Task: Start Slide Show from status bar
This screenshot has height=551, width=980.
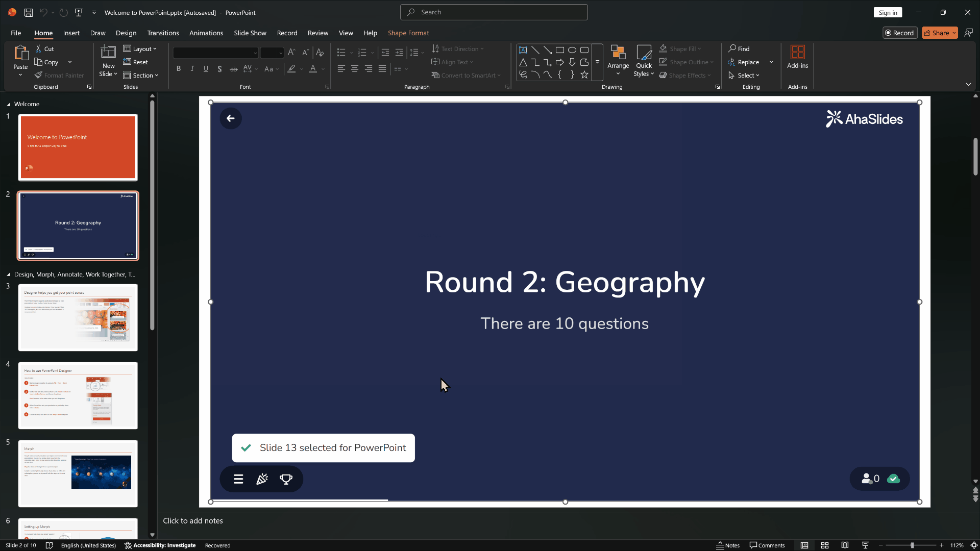Action: pyautogui.click(x=865, y=545)
